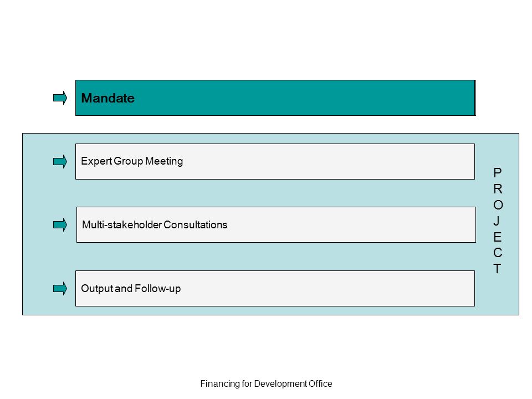Click the letter O in vertical PROJECT

tap(498, 205)
